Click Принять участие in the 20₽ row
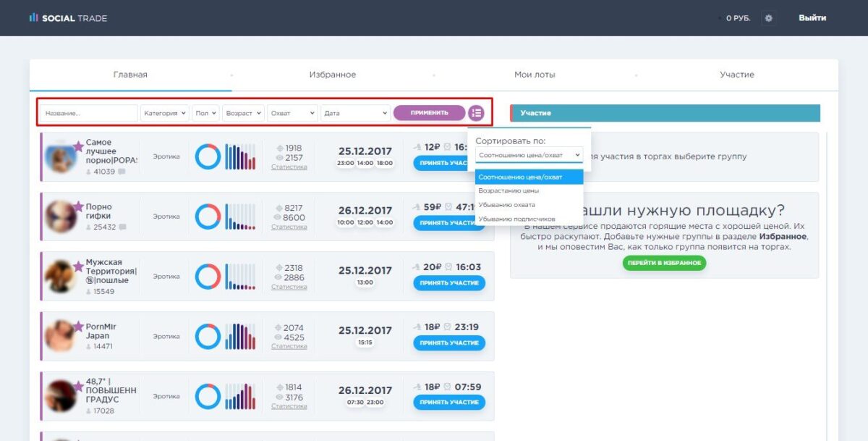Screen dimensions: 868x441 click(449, 282)
